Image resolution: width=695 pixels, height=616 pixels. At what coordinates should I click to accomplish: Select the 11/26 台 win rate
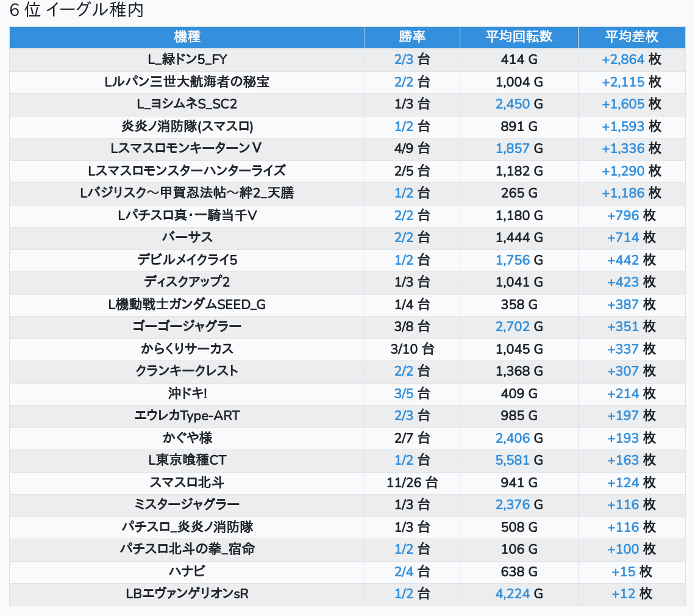pos(412,482)
